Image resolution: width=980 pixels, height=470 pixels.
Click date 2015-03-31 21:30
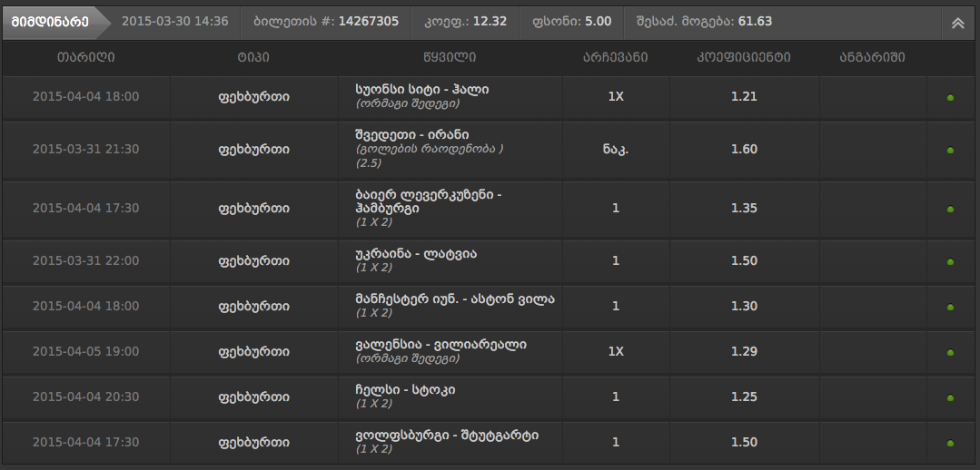click(x=85, y=150)
